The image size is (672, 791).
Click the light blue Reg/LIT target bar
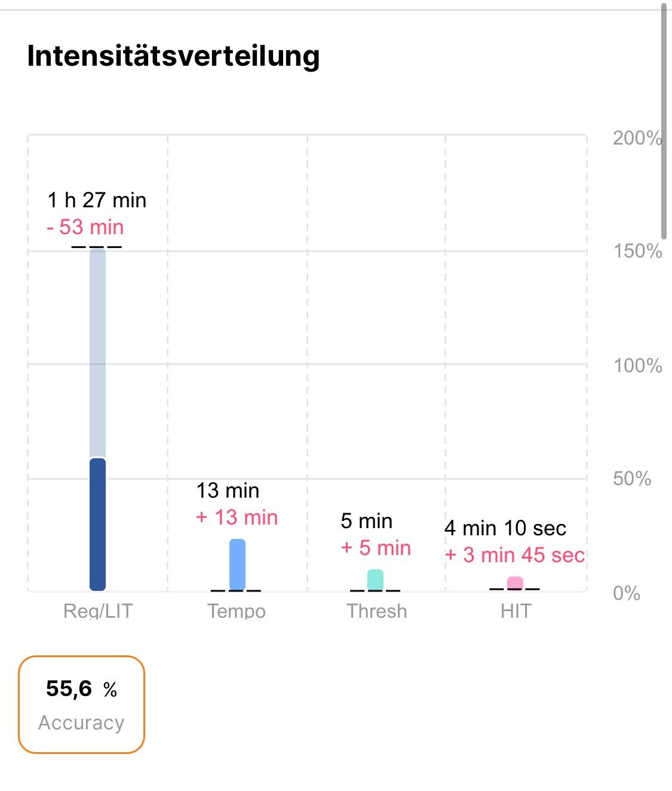(x=97, y=352)
